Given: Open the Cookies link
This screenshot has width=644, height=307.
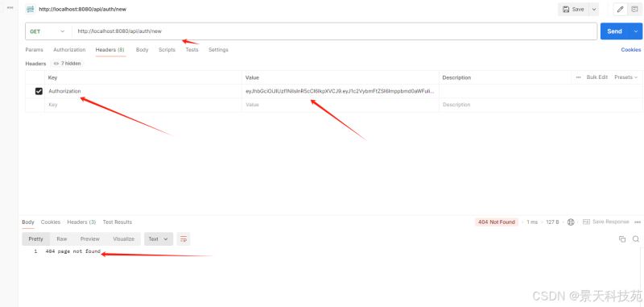Looking at the screenshot, I should 631,50.
